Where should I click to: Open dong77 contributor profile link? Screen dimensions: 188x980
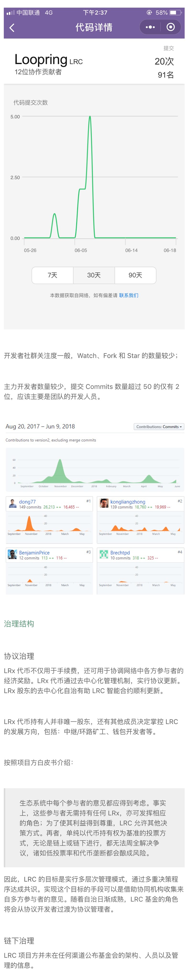(28, 502)
